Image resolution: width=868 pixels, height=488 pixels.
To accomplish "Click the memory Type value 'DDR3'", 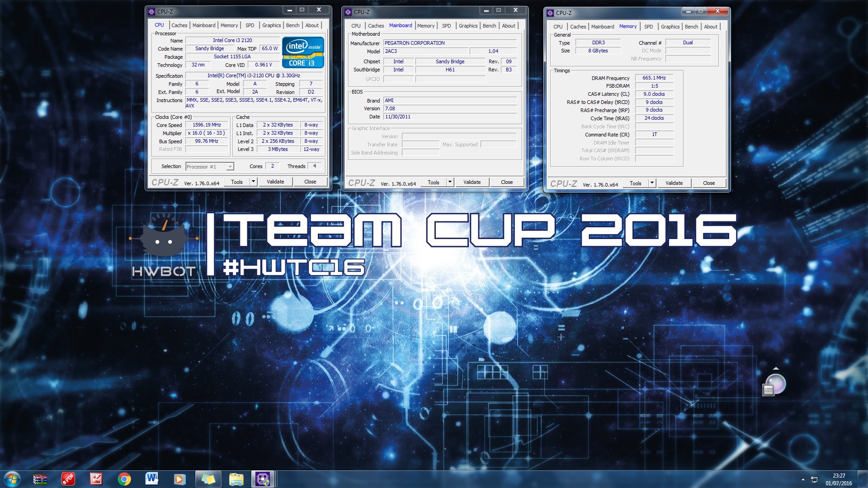I will 598,42.
